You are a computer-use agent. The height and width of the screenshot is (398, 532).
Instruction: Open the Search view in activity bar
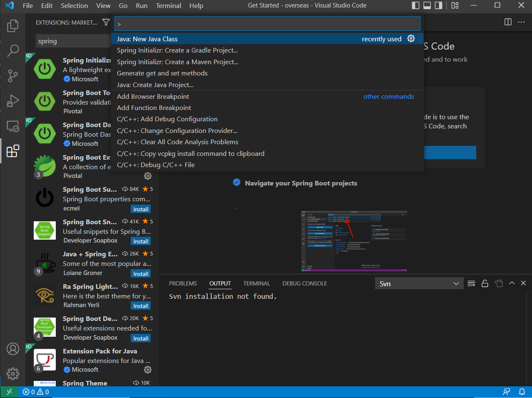(x=13, y=51)
